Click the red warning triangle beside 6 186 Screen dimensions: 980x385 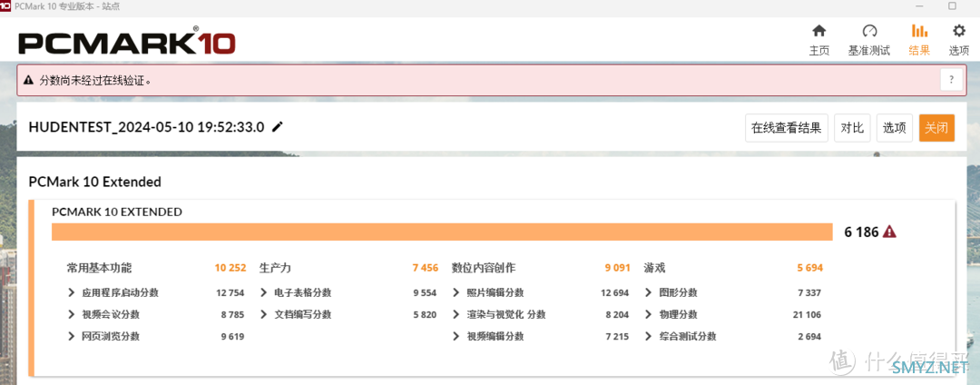coord(889,232)
